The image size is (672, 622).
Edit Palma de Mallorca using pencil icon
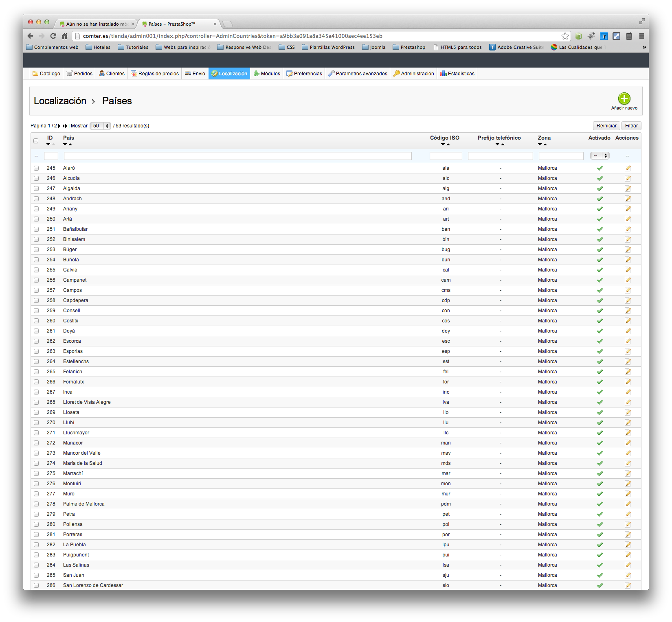[628, 504]
